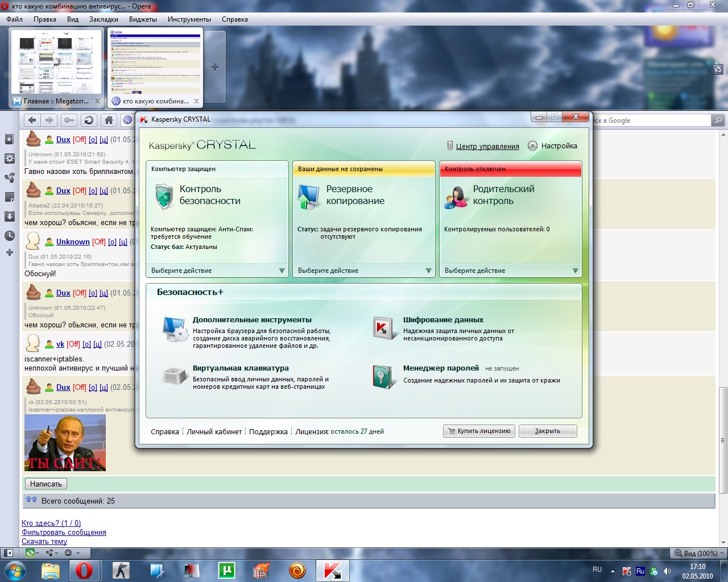Go back with Opera's back arrow
Viewport: 728px width, 582px height.
(x=32, y=120)
